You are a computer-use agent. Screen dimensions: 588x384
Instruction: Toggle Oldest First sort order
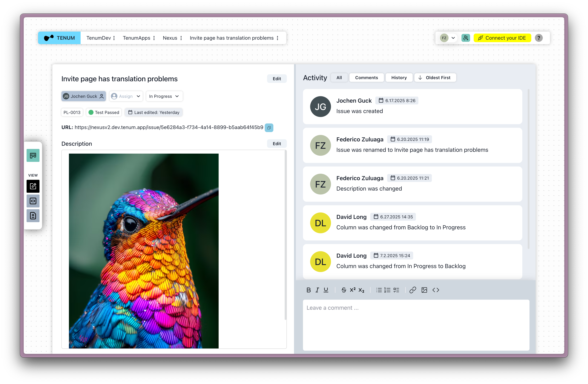435,78
